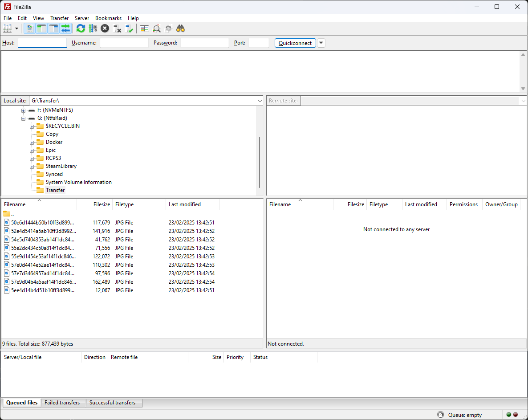Open the Local site path dropdown
528x420 pixels.
coord(260,100)
